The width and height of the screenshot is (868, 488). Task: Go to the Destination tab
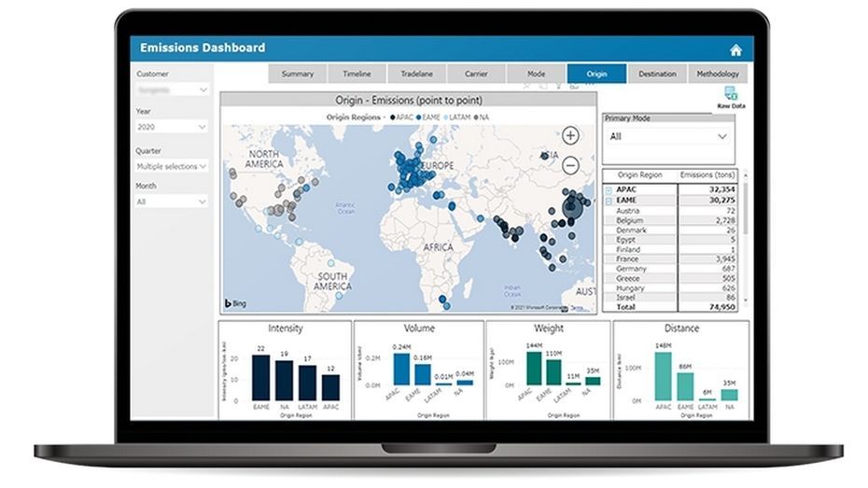pyautogui.click(x=657, y=74)
